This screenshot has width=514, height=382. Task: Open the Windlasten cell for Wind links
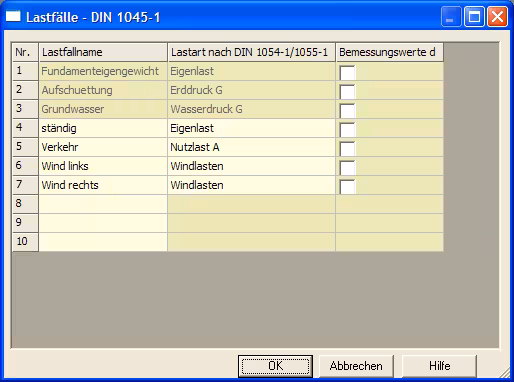252,166
